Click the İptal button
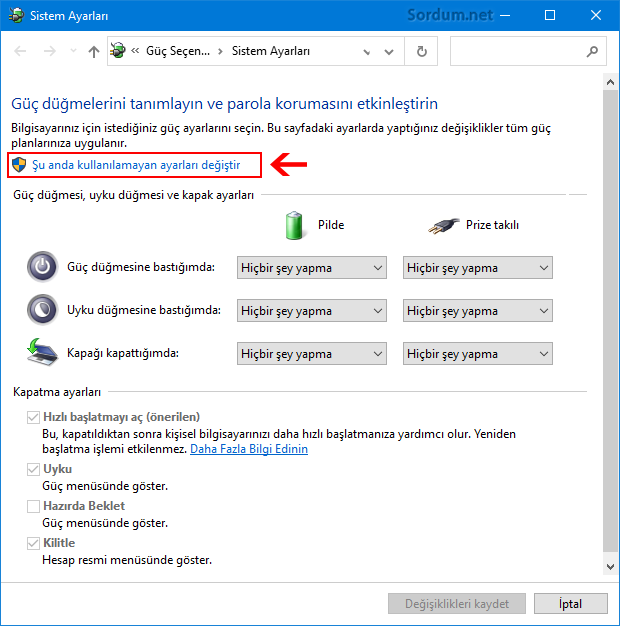The image size is (620, 626). tap(570, 604)
